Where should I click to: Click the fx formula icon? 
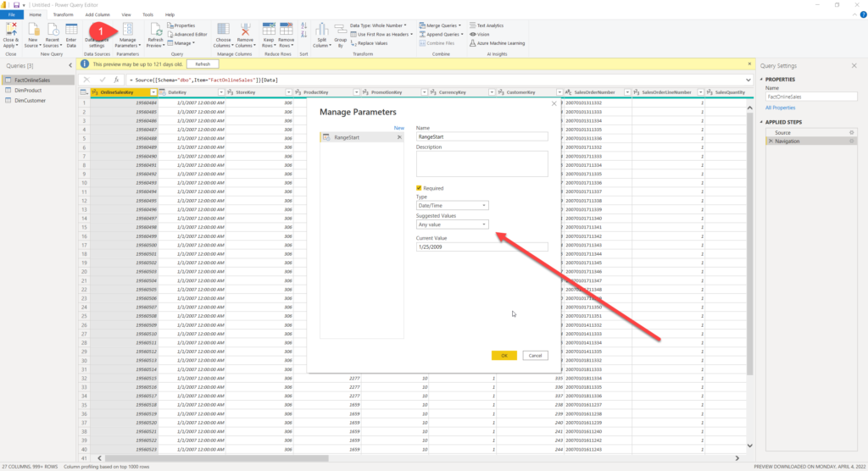click(116, 80)
